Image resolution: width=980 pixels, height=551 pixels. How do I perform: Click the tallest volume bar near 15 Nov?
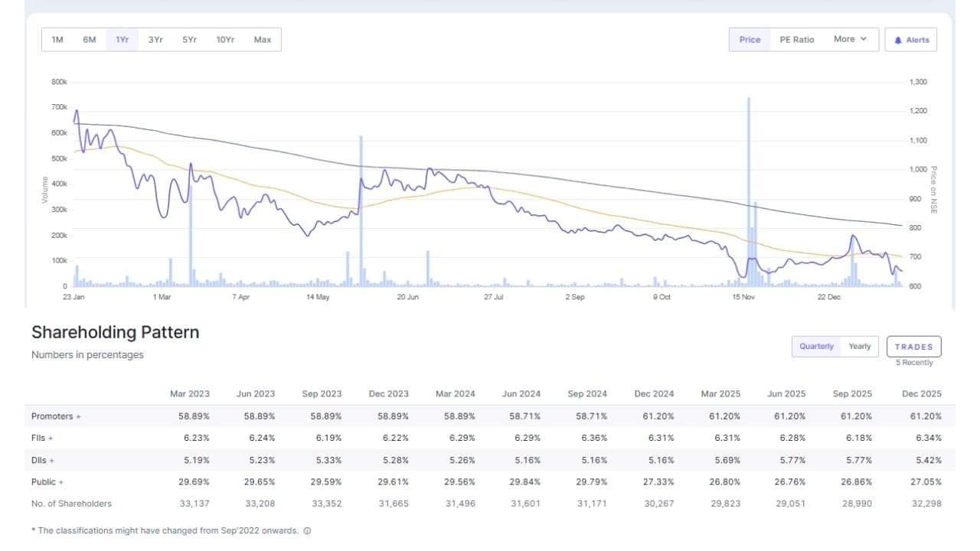point(748,191)
